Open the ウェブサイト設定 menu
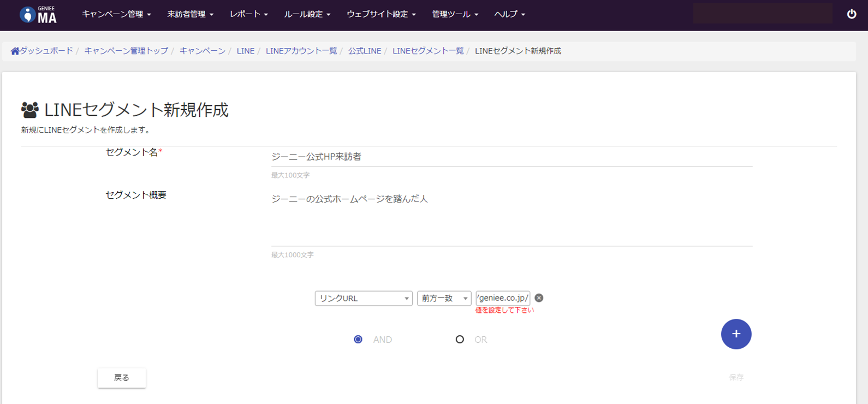The height and width of the screenshot is (404, 868). coord(381,14)
